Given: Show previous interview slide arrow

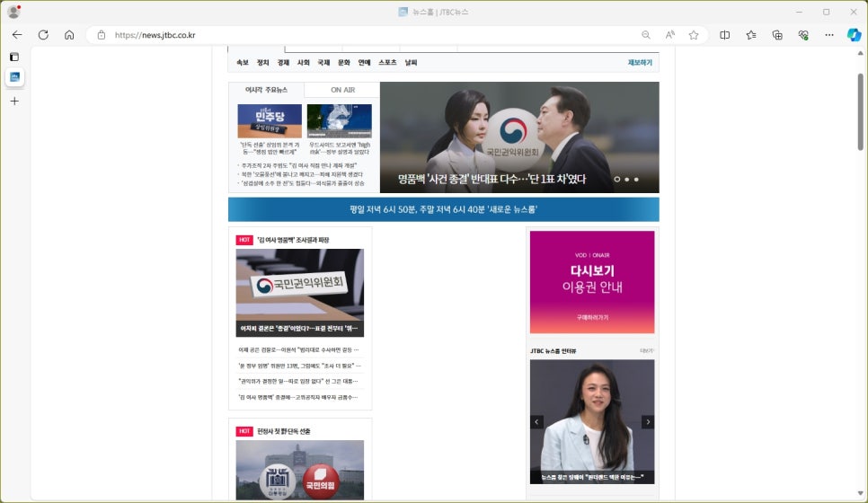Looking at the screenshot, I should (x=536, y=421).
